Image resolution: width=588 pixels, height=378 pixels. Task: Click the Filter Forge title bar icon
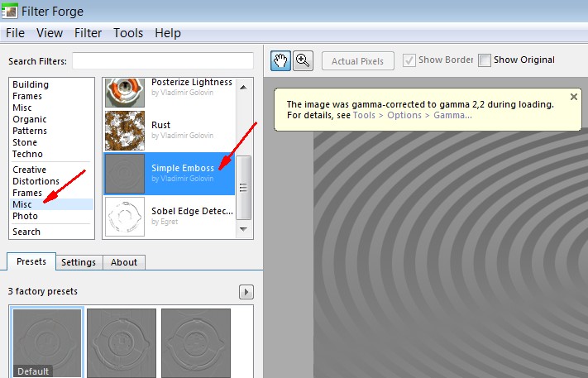[9, 11]
